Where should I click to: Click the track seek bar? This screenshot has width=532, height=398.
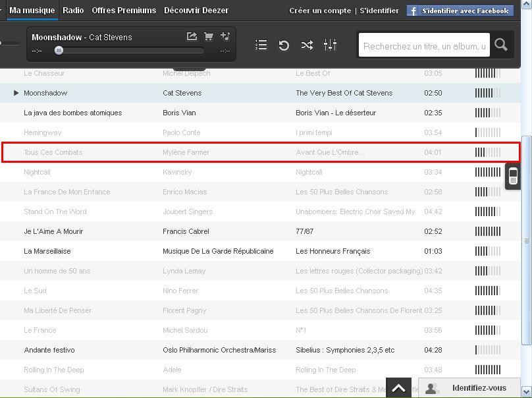coord(130,51)
